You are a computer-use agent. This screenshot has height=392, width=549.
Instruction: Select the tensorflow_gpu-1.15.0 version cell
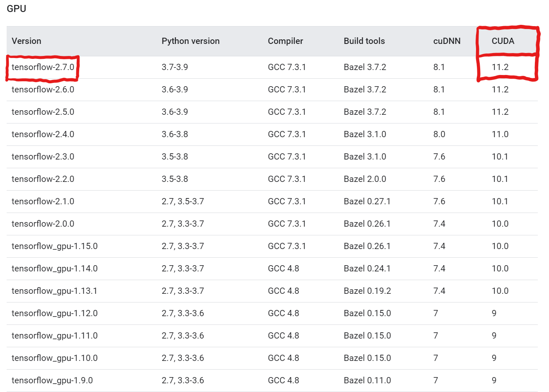pos(55,246)
